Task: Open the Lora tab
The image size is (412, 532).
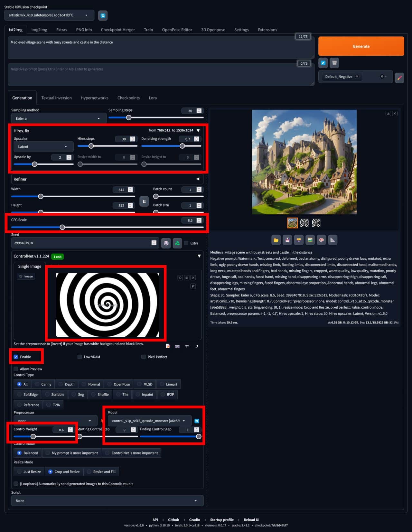Action: (153, 98)
